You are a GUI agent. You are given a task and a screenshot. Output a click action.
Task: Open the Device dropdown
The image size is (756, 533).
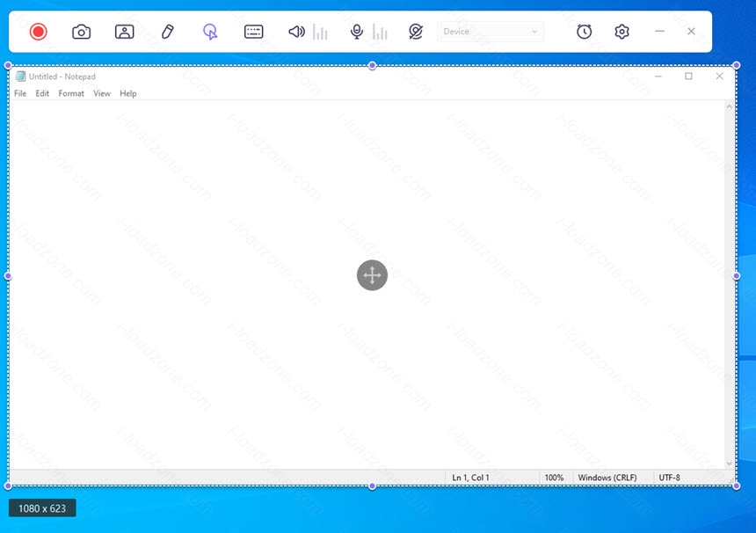[x=491, y=32]
